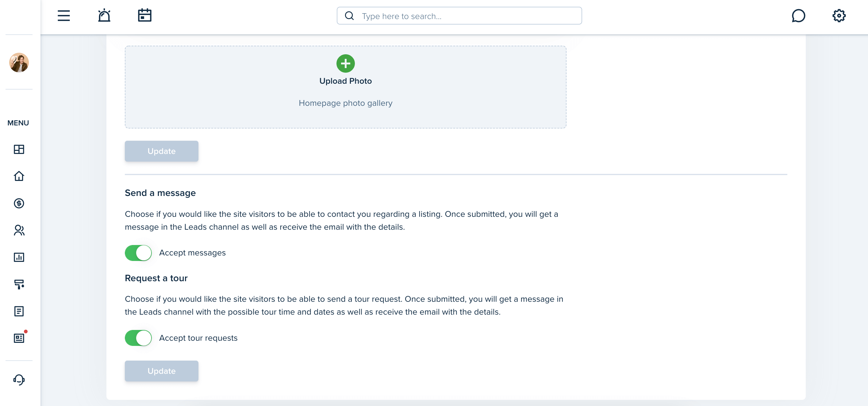Click the Update button below photo gallery
868x406 pixels.
pos(161,151)
